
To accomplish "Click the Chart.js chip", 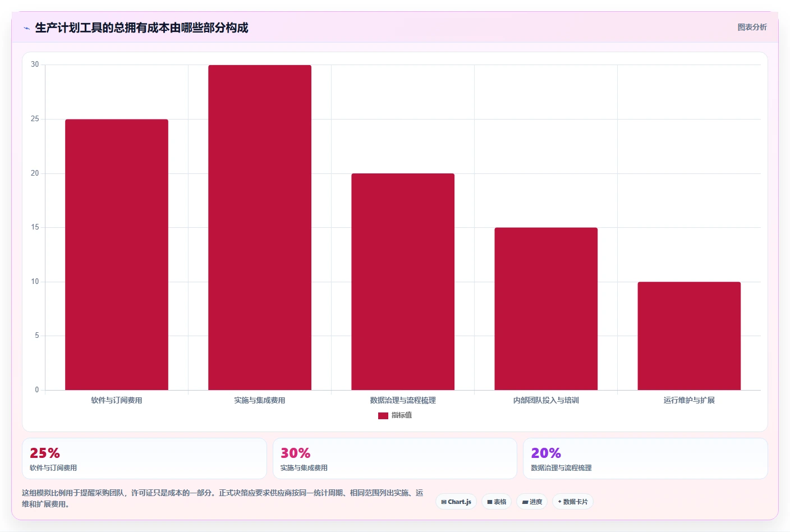I will (x=456, y=502).
